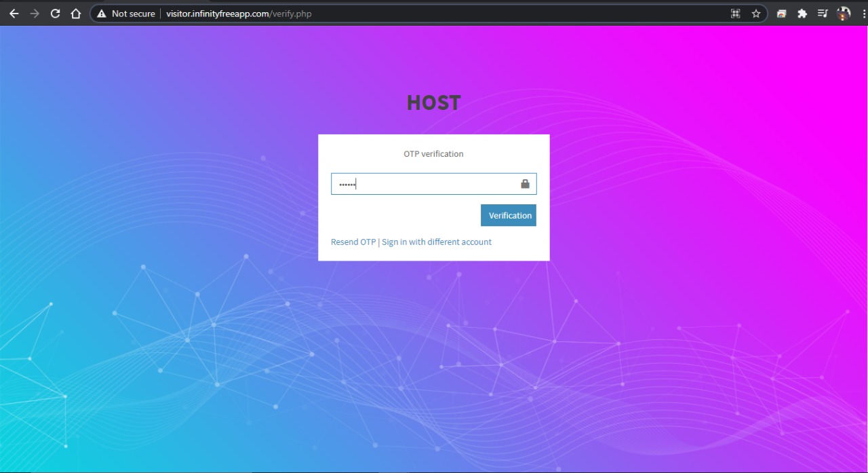
Task: Bookmark this page with the star icon
Action: pos(755,14)
